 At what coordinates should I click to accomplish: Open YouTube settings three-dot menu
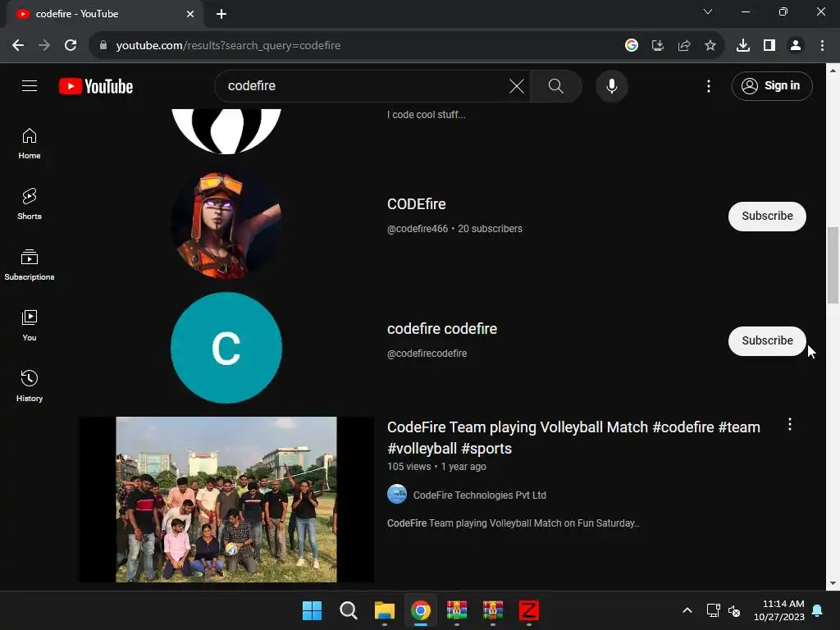[x=708, y=85]
